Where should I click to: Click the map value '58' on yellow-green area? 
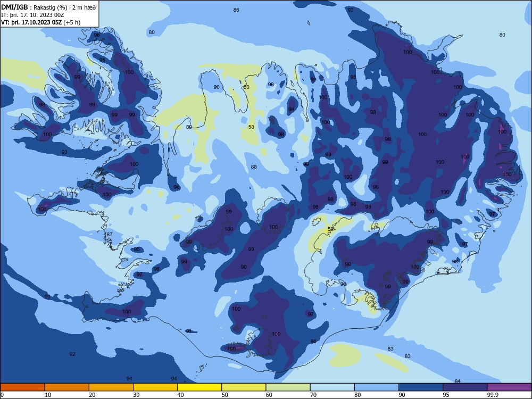coord(251,127)
